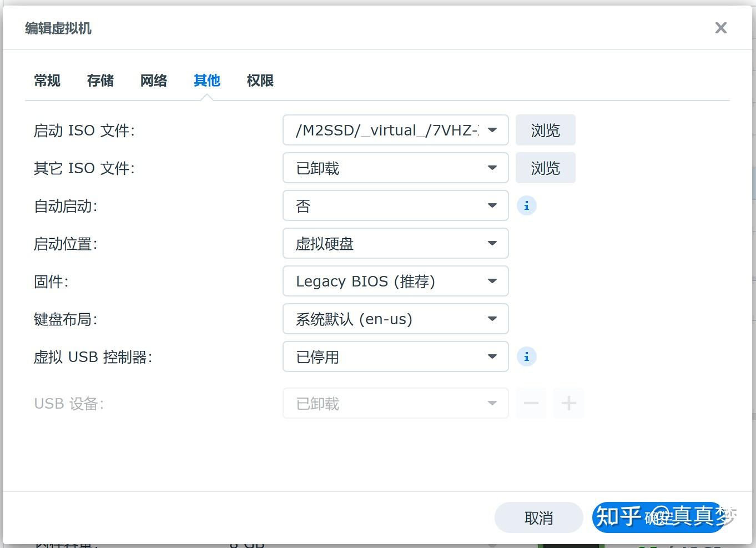Expand the 启动 ISO 文件 dropdown
Screen dimensions: 756x548
click(x=396, y=130)
